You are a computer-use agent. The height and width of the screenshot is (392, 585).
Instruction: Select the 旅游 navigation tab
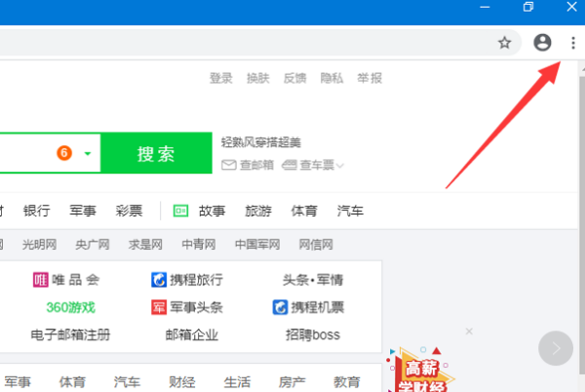point(258,211)
